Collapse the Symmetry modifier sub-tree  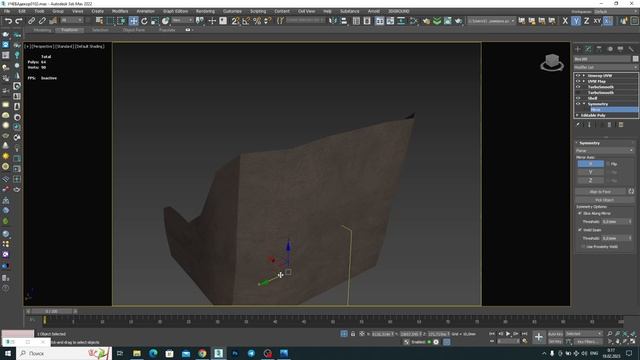pos(584,104)
